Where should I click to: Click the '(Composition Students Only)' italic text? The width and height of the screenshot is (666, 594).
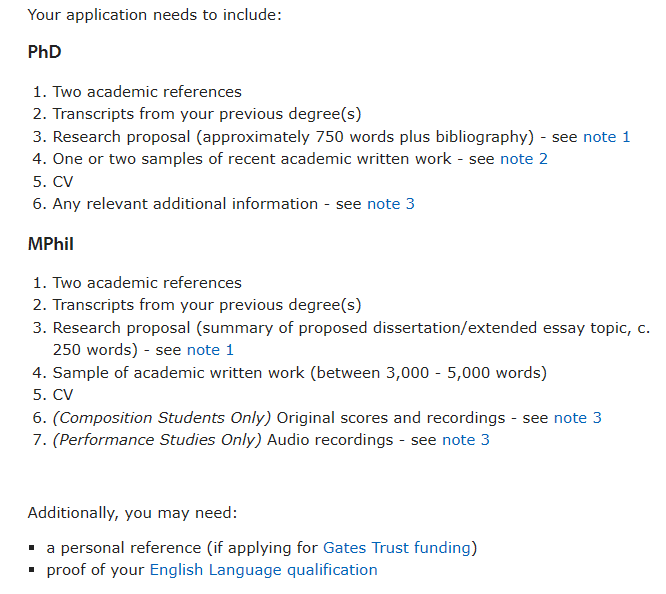[161, 418]
